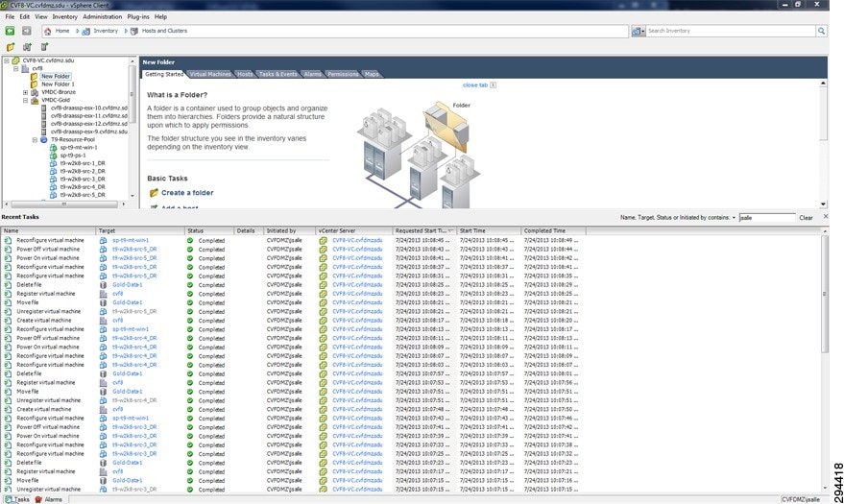Click the New Datacenter toolbar icon
This screenshot has height=504, width=844.
(27, 47)
